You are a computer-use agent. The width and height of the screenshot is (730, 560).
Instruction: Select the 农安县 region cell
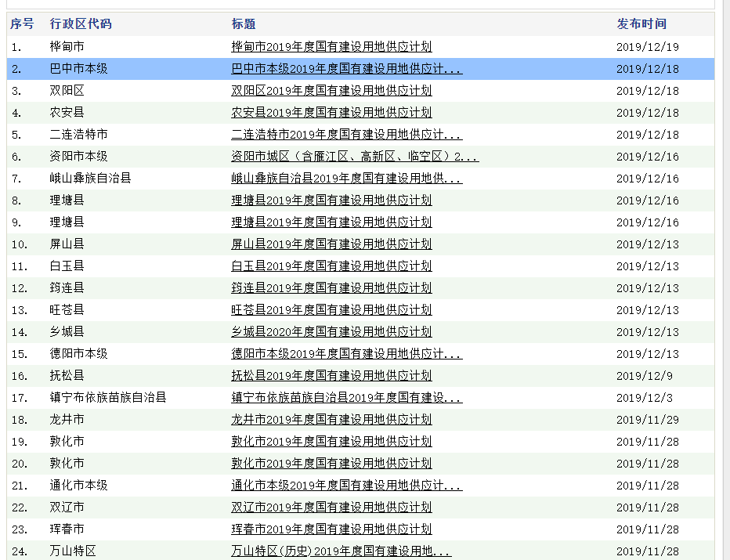67,113
